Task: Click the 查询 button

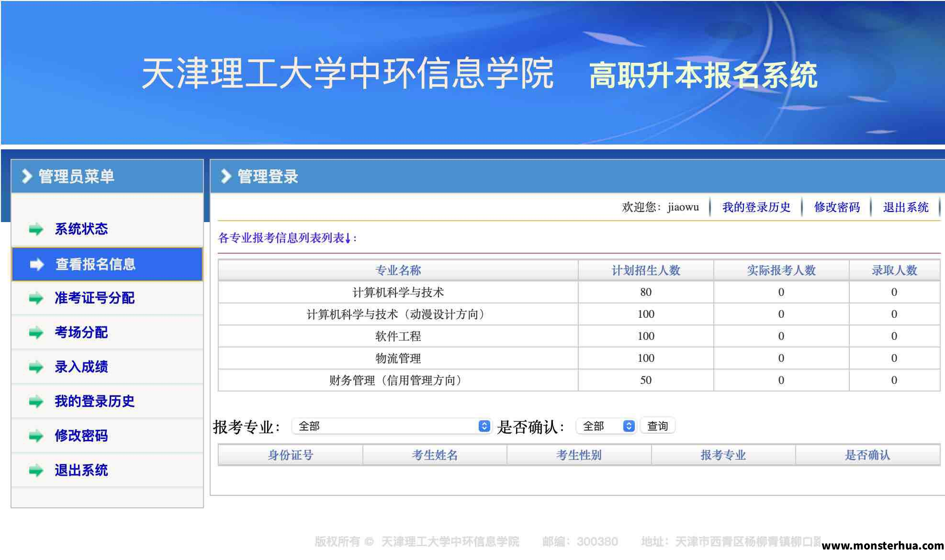Action: (x=658, y=426)
